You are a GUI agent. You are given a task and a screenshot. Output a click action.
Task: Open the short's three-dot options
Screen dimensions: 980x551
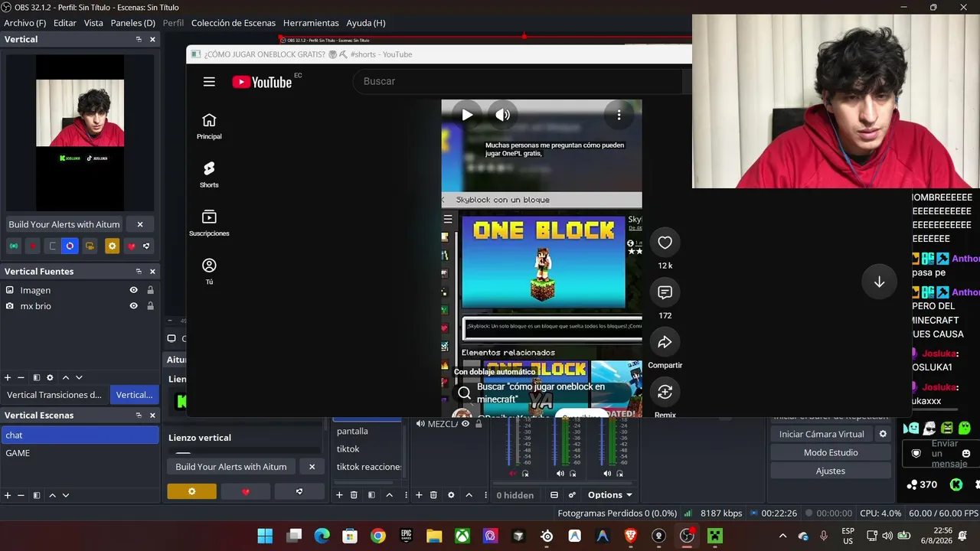(619, 115)
